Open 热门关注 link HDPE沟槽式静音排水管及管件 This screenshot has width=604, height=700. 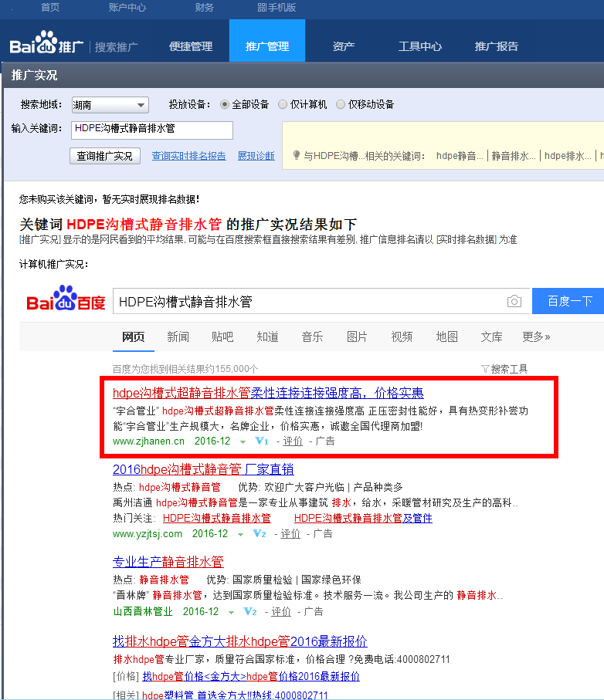(363, 518)
